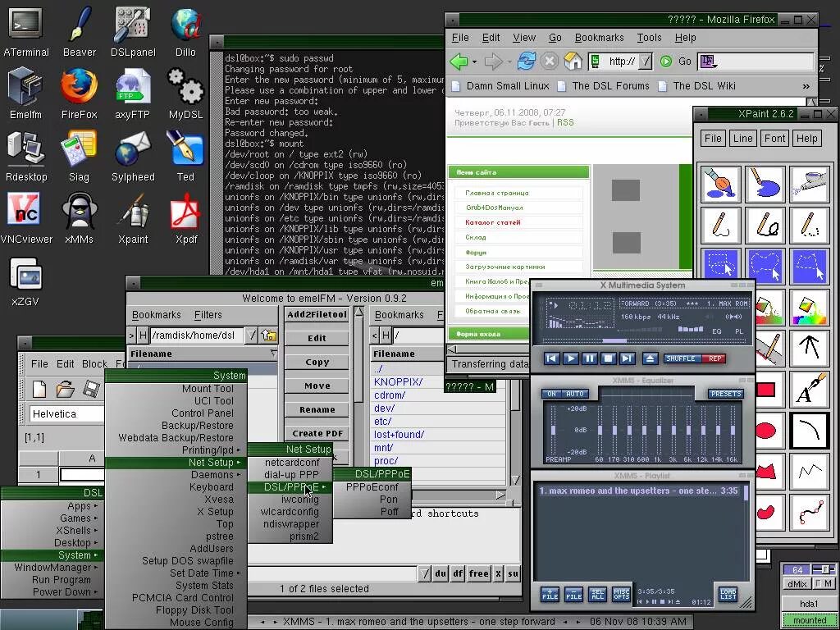Image resolution: width=840 pixels, height=630 pixels.
Task: Open Firefox Bookmarks menu
Action: click(599, 38)
